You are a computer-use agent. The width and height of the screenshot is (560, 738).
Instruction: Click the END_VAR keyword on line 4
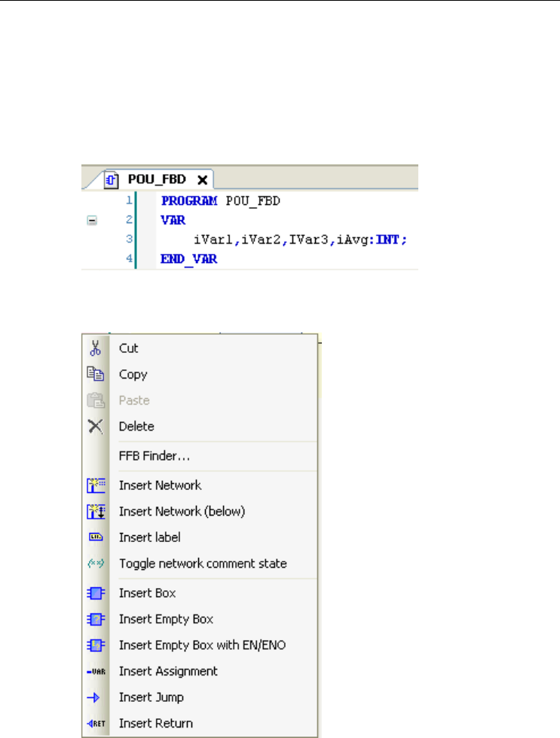point(188,259)
